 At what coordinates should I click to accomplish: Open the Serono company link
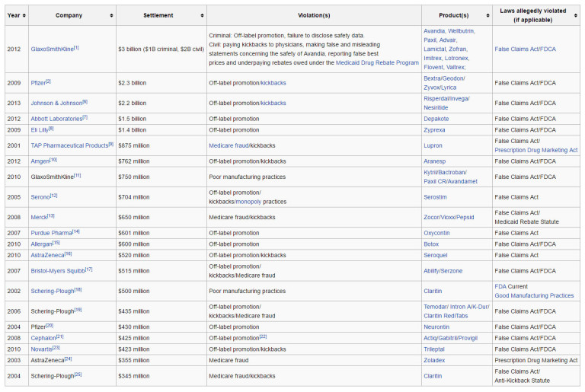[40, 197]
